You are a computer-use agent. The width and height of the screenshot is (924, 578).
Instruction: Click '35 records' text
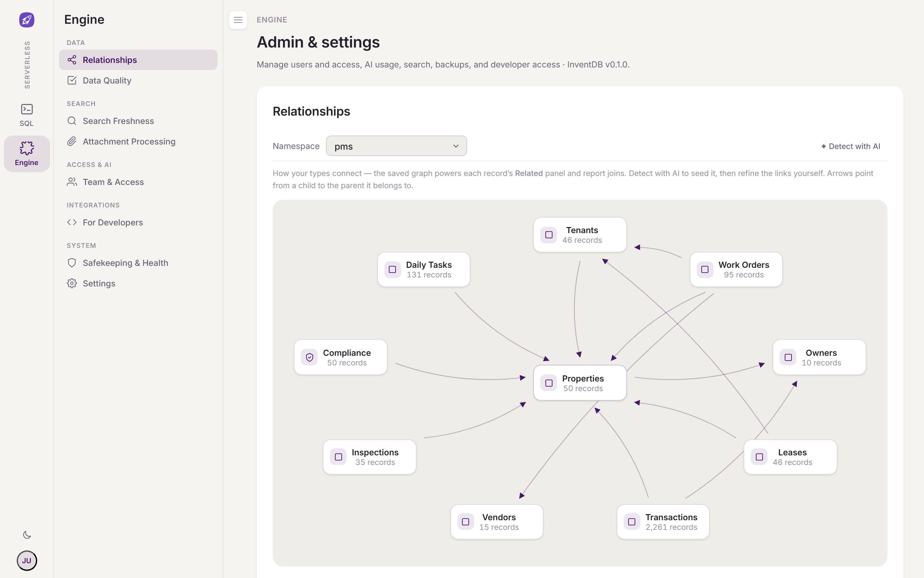coord(375,462)
